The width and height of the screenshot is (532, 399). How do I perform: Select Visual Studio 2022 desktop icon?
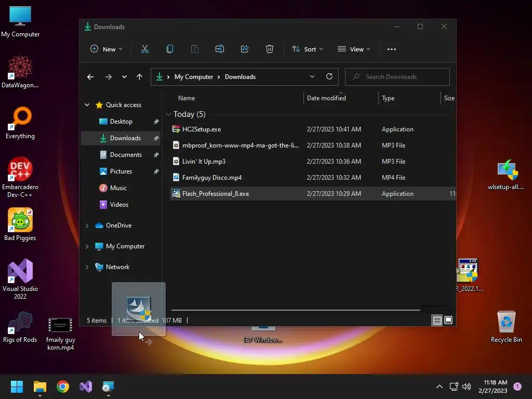point(20,279)
